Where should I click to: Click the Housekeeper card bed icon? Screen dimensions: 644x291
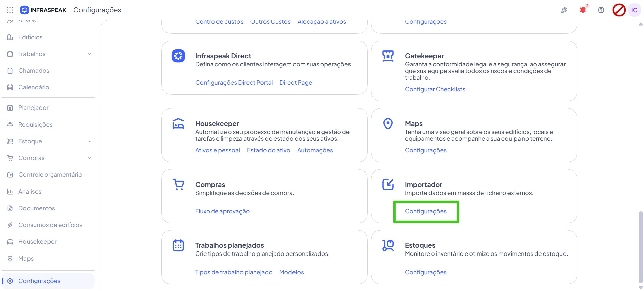pos(178,124)
